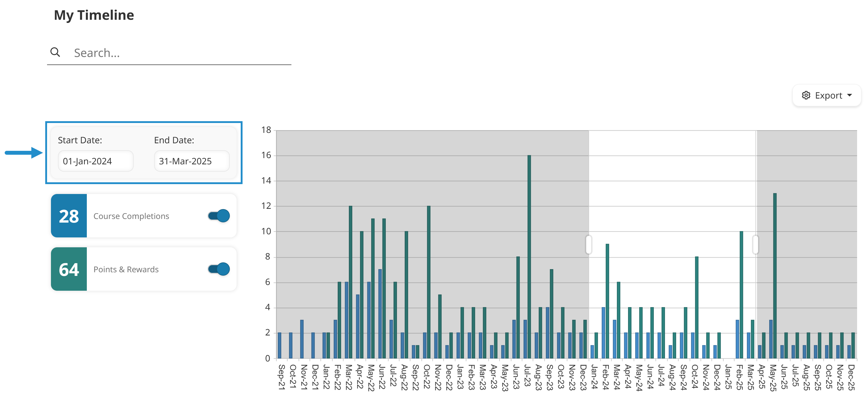Click the May-25 green bar
868x408 pixels.
(x=775, y=275)
